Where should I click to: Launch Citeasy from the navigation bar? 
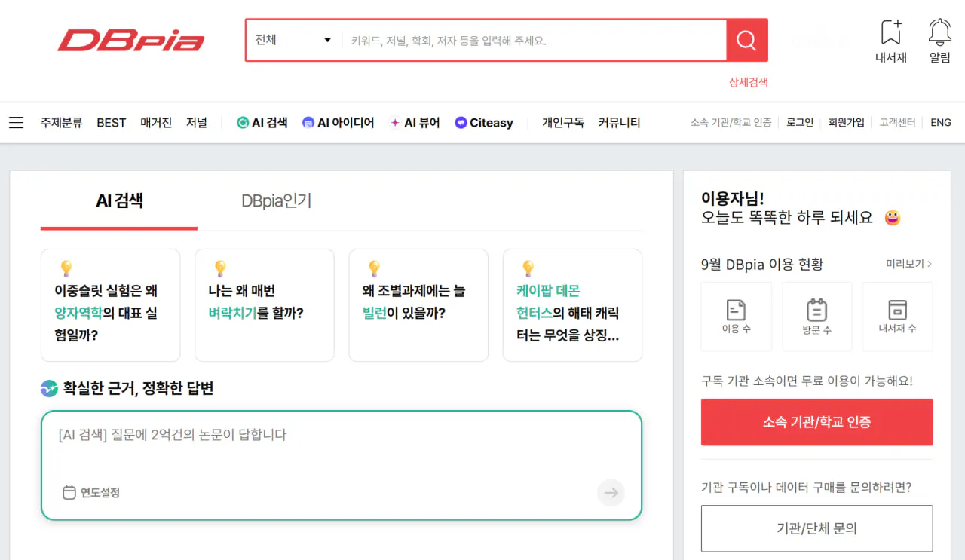[483, 122]
